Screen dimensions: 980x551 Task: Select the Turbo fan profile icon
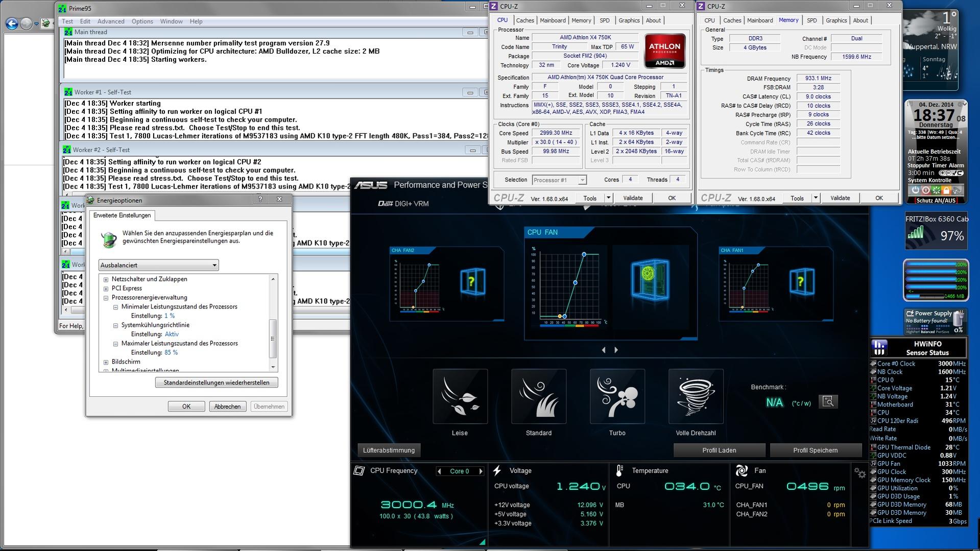pyautogui.click(x=617, y=396)
